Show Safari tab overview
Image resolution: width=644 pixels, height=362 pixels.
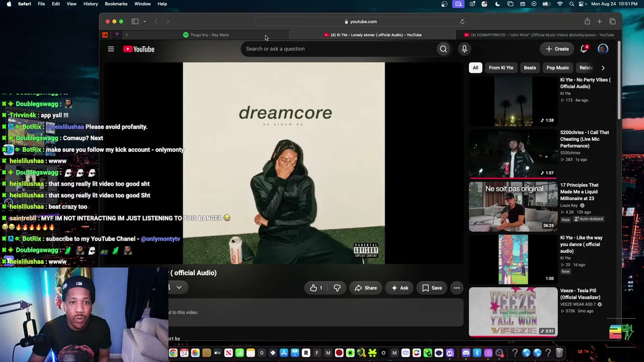click(x=612, y=22)
